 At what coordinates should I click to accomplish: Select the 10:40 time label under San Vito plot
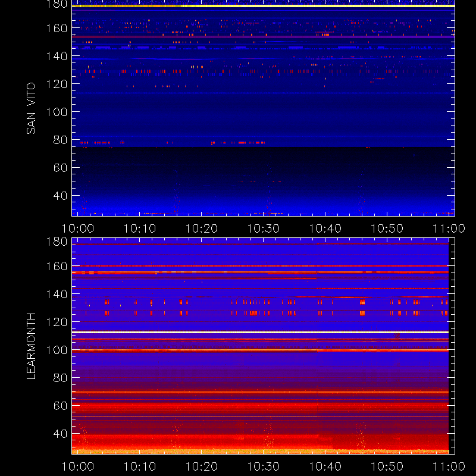[325, 228]
